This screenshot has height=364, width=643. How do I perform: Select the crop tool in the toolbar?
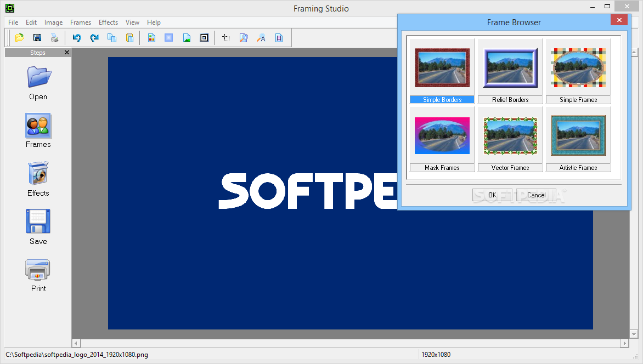tap(226, 38)
